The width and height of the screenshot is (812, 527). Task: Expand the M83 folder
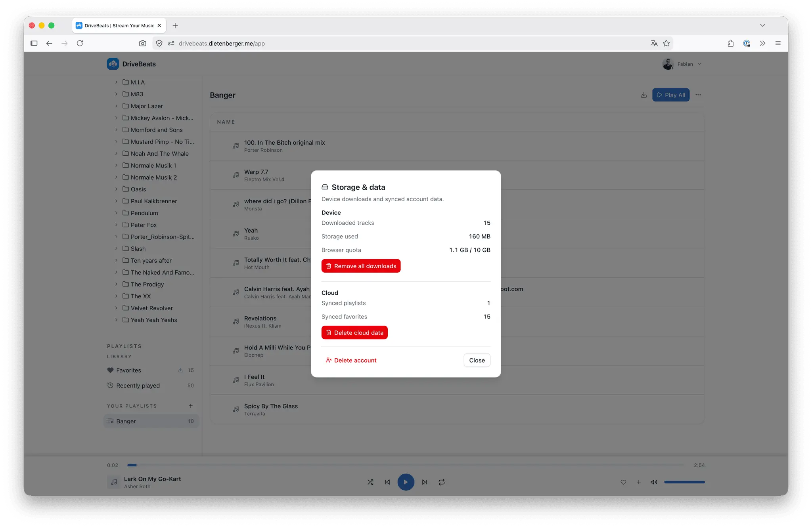(116, 94)
